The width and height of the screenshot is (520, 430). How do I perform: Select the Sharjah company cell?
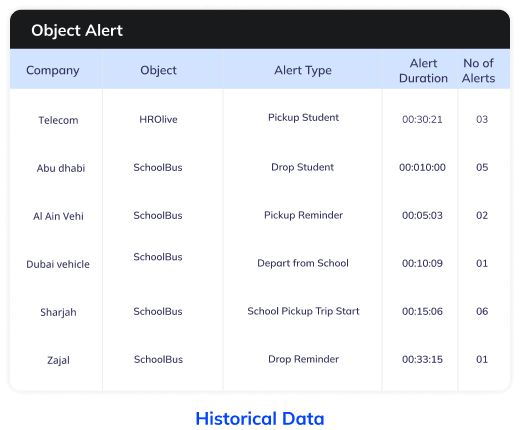tap(58, 312)
